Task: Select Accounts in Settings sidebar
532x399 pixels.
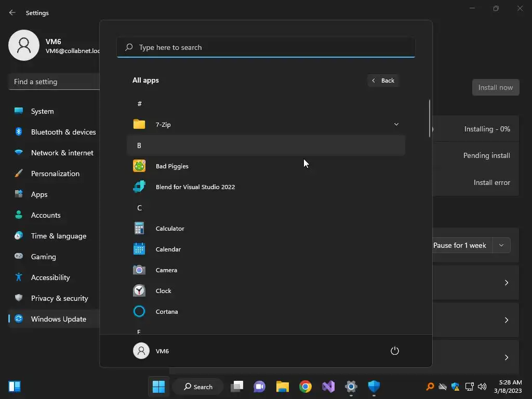Action: point(54,215)
